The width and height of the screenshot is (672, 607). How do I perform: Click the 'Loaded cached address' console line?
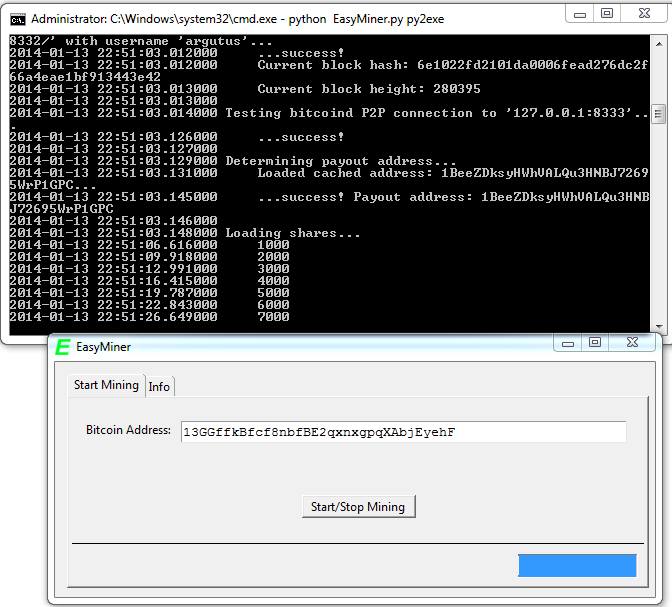click(453, 173)
